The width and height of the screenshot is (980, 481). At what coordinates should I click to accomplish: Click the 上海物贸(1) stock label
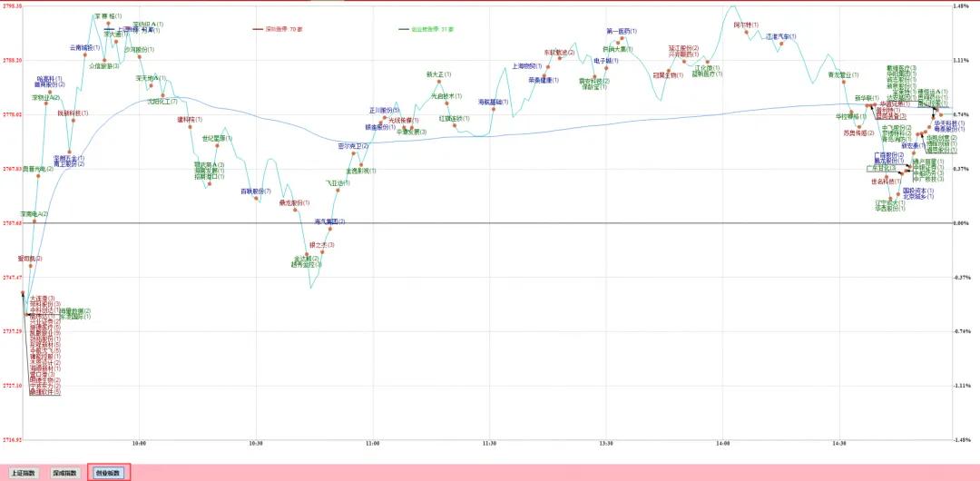pyautogui.click(x=528, y=65)
